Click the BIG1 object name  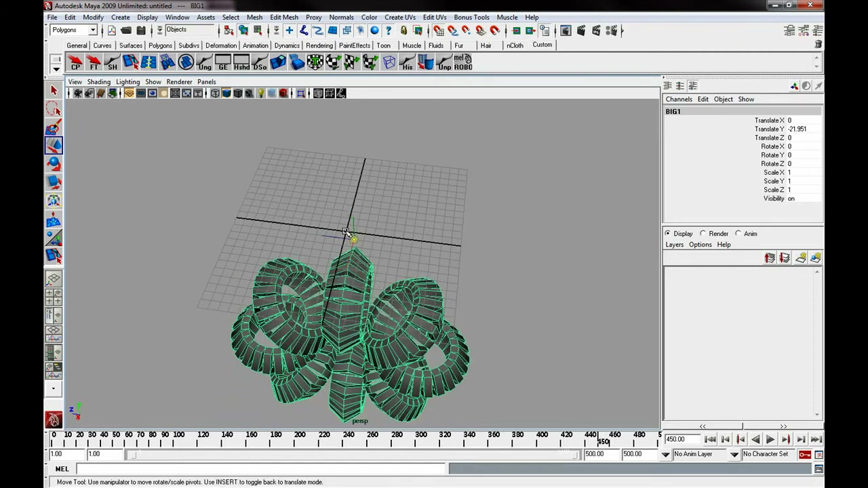pyautogui.click(x=673, y=112)
